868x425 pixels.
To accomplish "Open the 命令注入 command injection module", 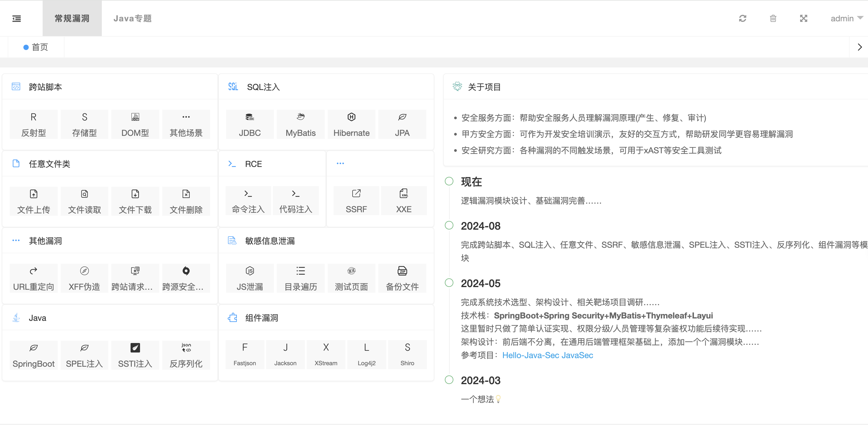I will click(x=248, y=201).
